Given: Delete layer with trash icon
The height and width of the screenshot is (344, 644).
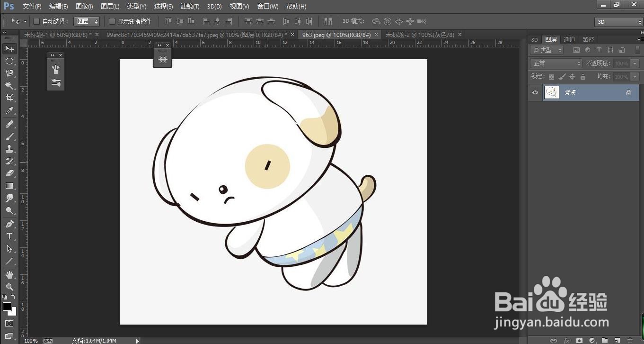Looking at the screenshot, I should click(x=630, y=340).
